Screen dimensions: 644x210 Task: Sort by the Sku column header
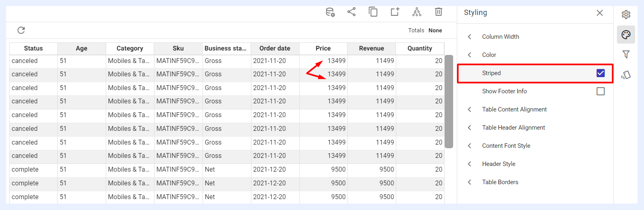click(178, 48)
